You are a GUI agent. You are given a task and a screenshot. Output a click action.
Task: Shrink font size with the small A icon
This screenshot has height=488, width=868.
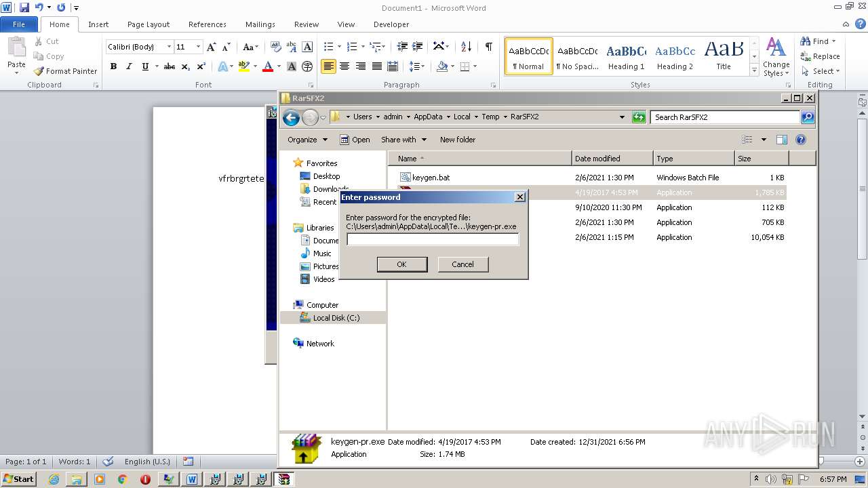[227, 47]
